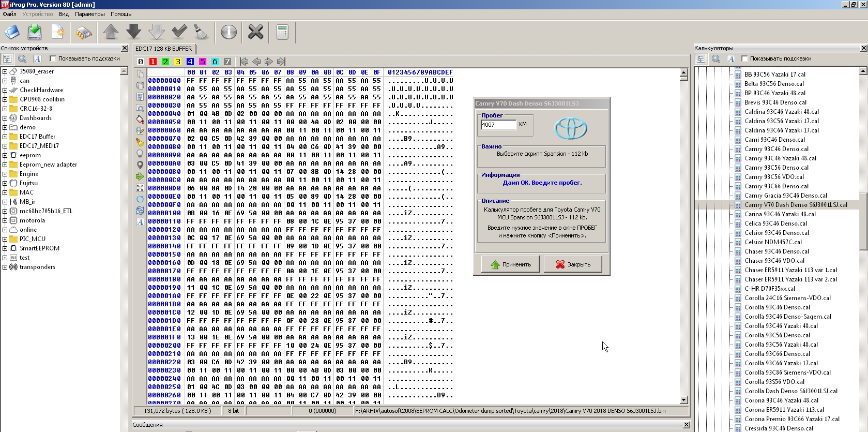Click the light bulb side icon
868x432 pixels.
(x=140, y=154)
